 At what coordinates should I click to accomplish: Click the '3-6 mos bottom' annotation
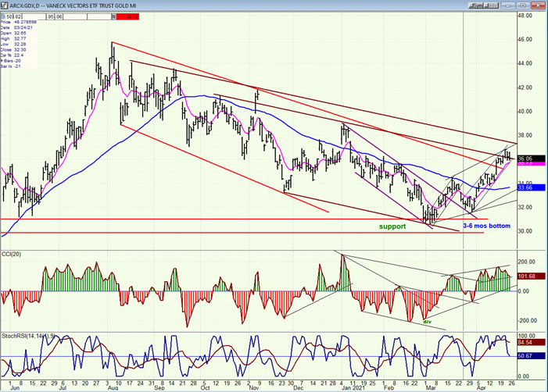coord(486,226)
